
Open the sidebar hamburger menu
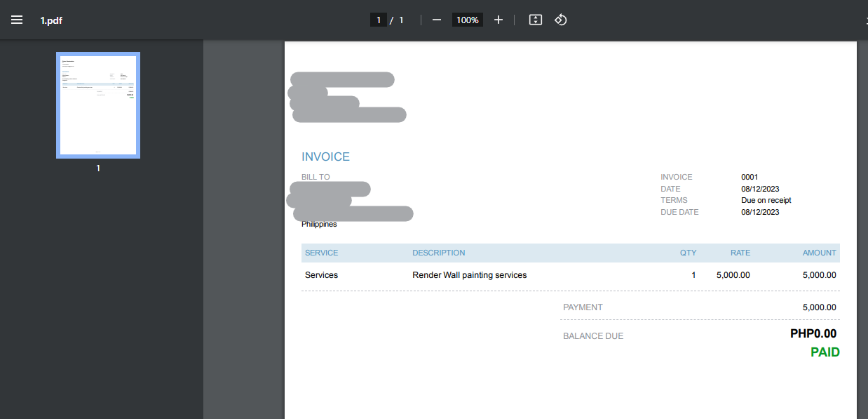[x=17, y=20]
